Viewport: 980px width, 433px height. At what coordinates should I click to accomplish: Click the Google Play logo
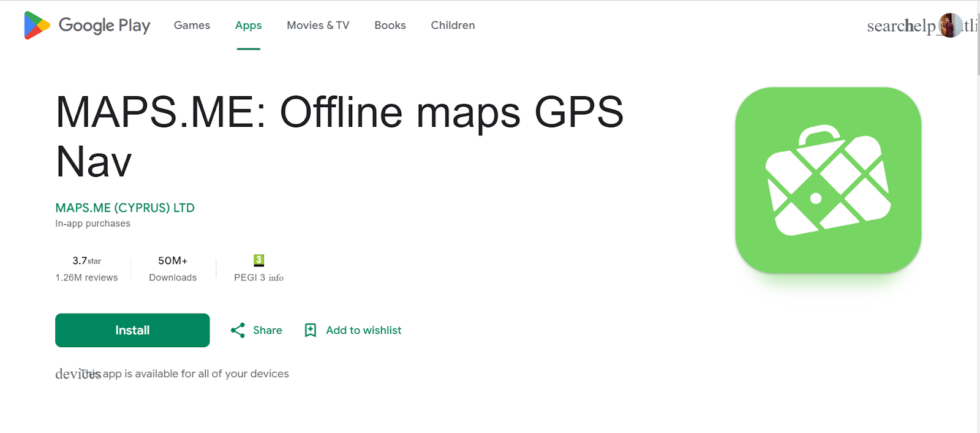(87, 25)
